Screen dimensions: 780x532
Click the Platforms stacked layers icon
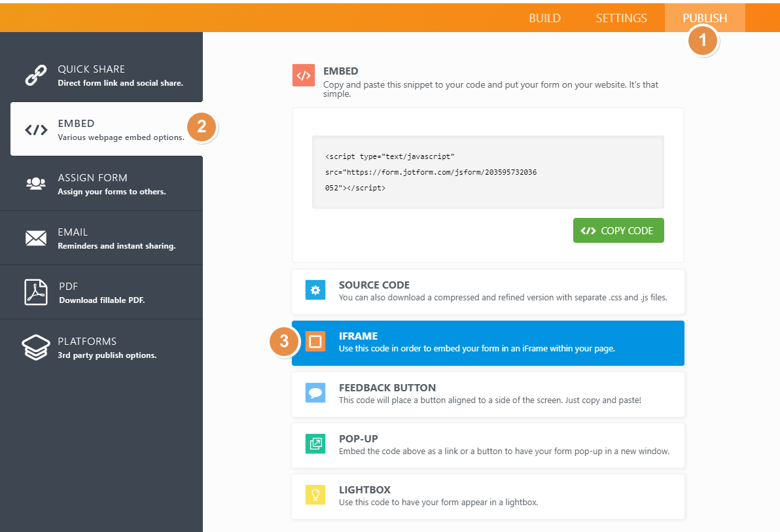pos(36,347)
